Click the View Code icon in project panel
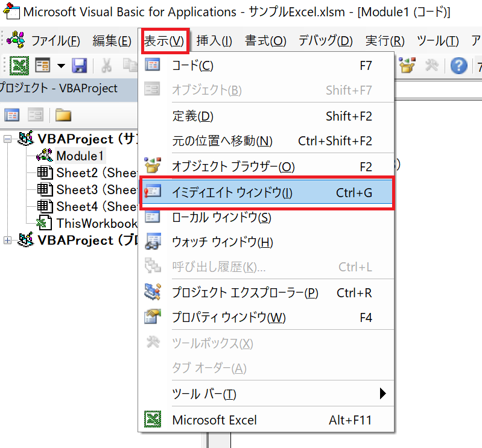482x448 pixels. click(x=12, y=115)
